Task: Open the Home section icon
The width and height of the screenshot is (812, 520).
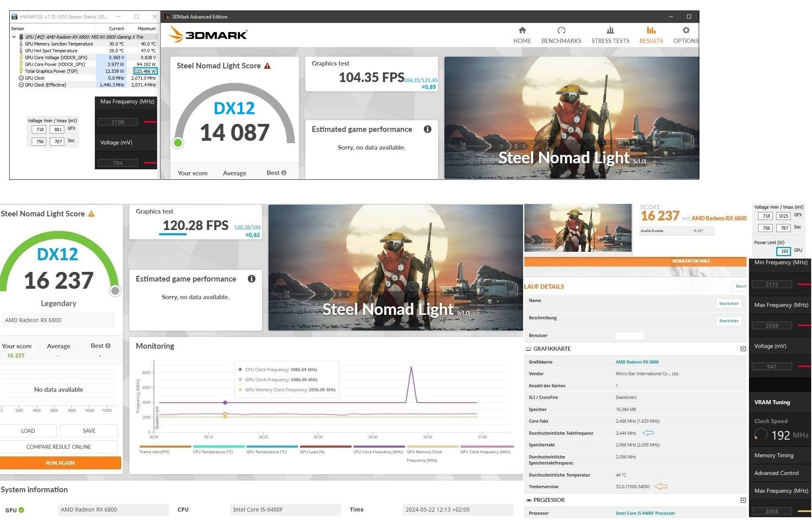Action: click(x=522, y=31)
